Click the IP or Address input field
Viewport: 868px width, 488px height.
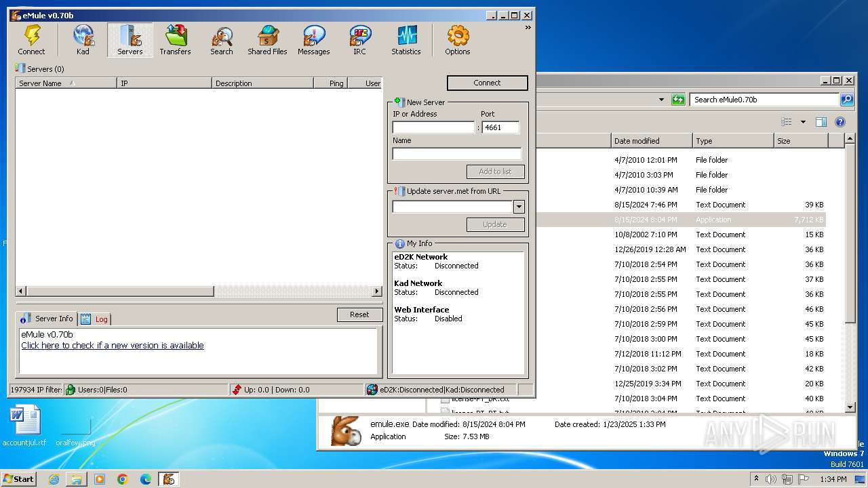[433, 127]
